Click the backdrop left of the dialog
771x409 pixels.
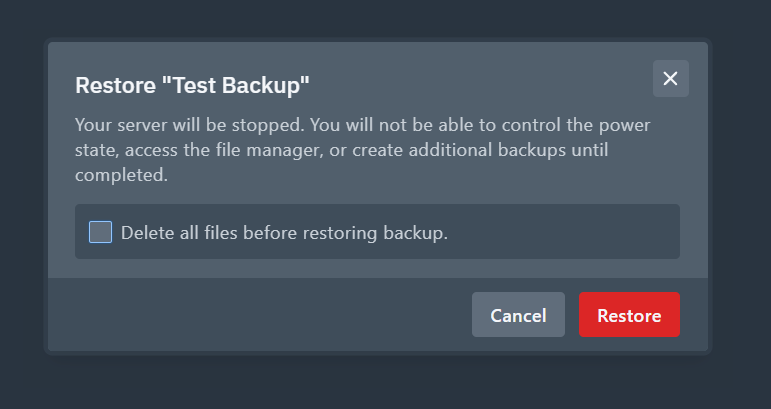pos(20,200)
